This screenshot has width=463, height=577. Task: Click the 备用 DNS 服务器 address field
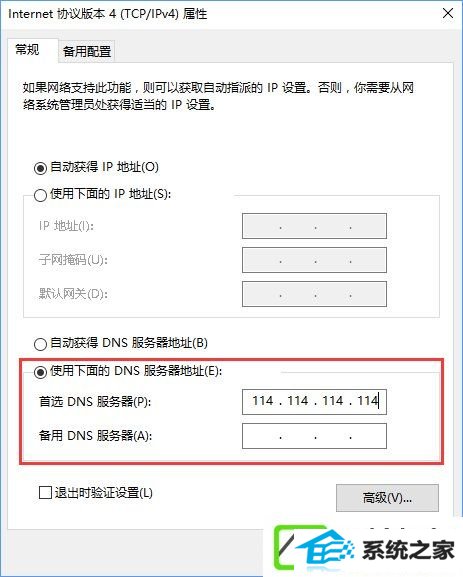[x=314, y=436]
